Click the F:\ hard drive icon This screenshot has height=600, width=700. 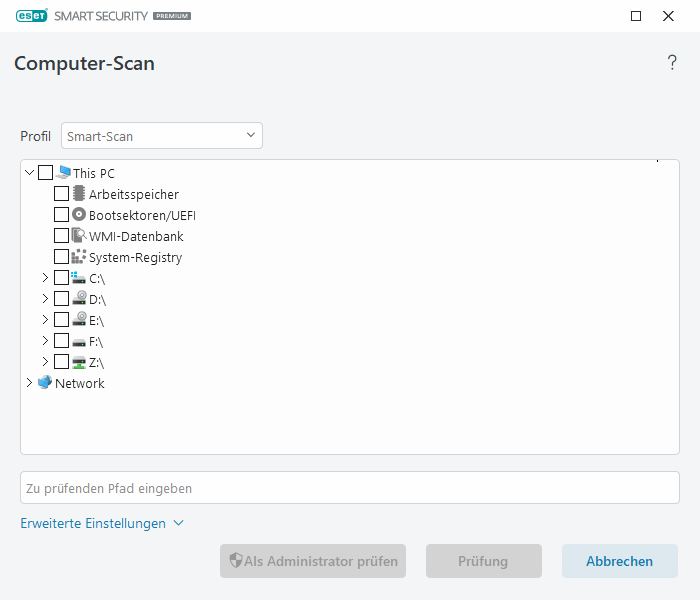[x=79, y=342]
